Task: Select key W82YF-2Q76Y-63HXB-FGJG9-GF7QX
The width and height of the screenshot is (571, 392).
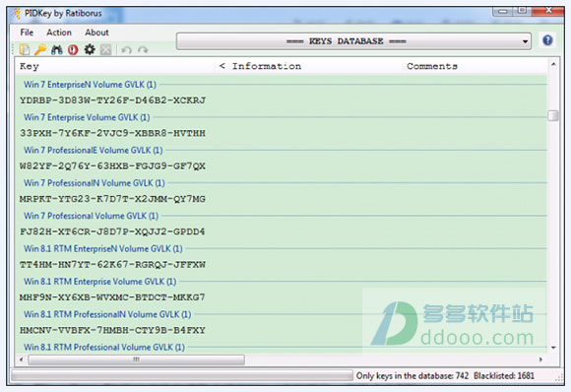Action: 112,165
